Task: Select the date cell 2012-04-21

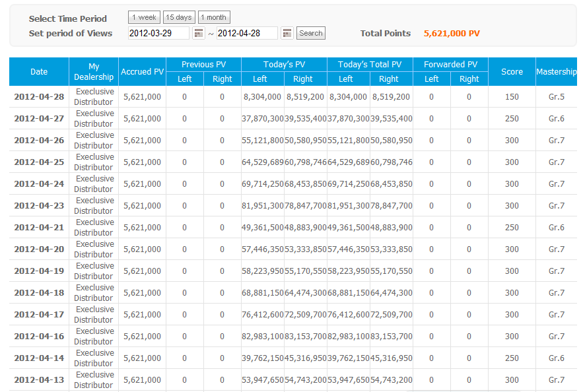Action: point(39,228)
